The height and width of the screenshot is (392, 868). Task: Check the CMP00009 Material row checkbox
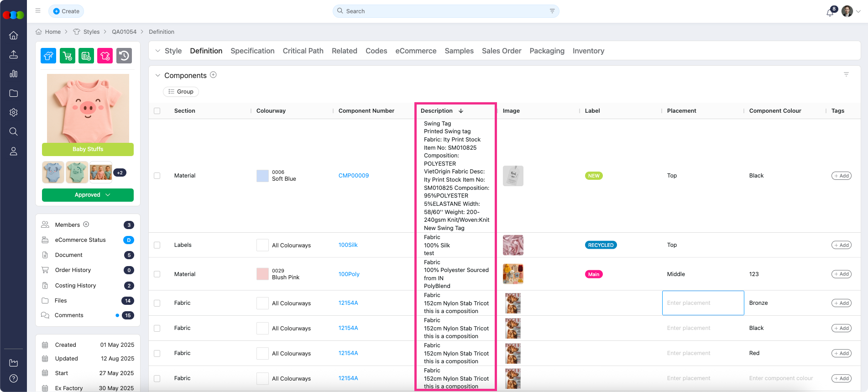click(x=157, y=176)
